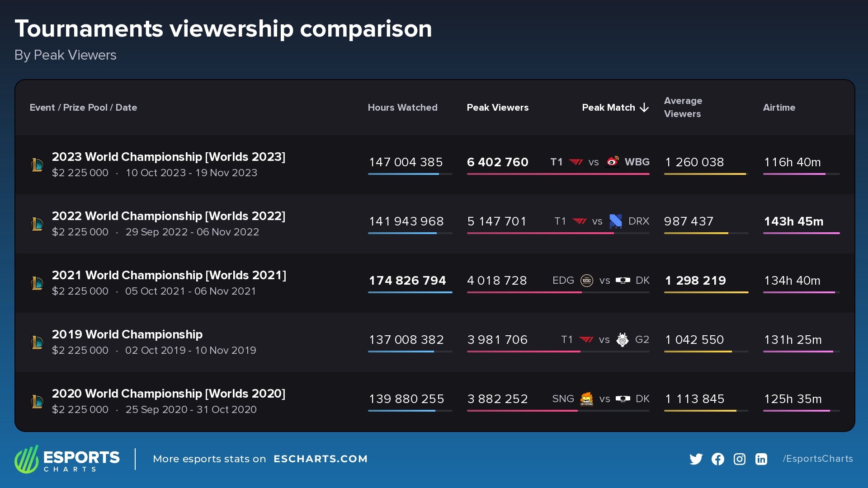Click the G2 samurai logo
The height and width of the screenshot is (488, 868).
tap(623, 339)
